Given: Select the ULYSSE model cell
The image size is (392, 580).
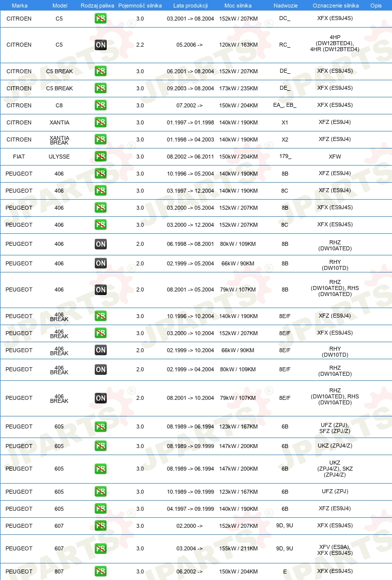Looking at the screenshot, I should [x=59, y=157].
